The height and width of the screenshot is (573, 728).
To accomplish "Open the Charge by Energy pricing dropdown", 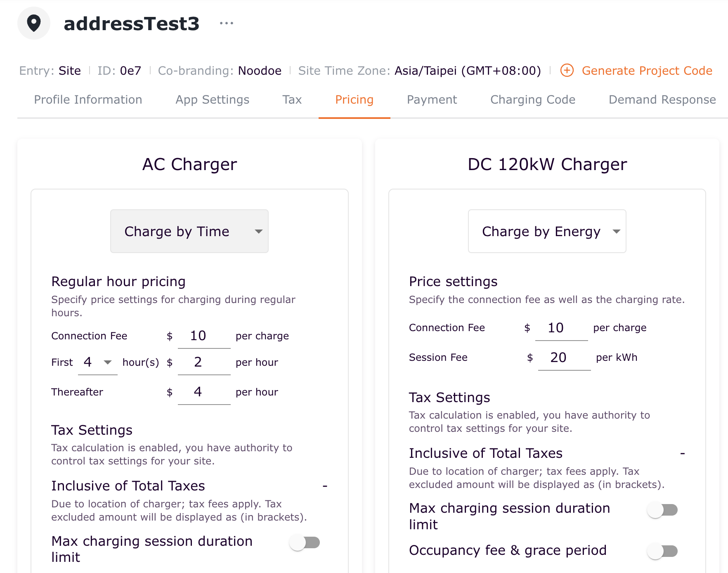I will click(546, 231).
